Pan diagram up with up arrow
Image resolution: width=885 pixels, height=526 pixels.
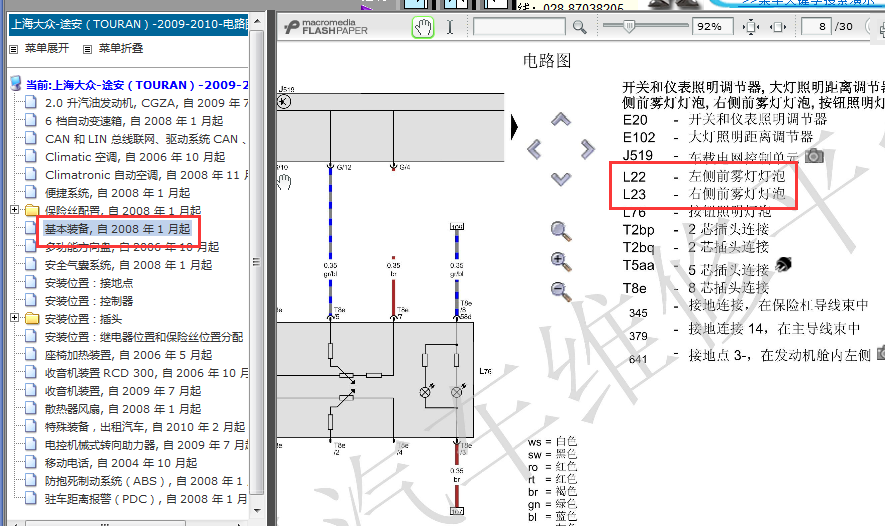click(560, 119)
